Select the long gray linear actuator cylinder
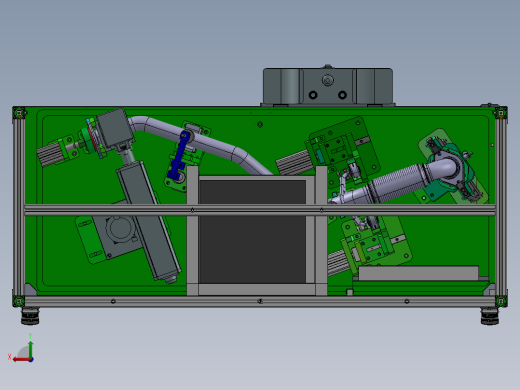520x390 pixels. (148, 220)
